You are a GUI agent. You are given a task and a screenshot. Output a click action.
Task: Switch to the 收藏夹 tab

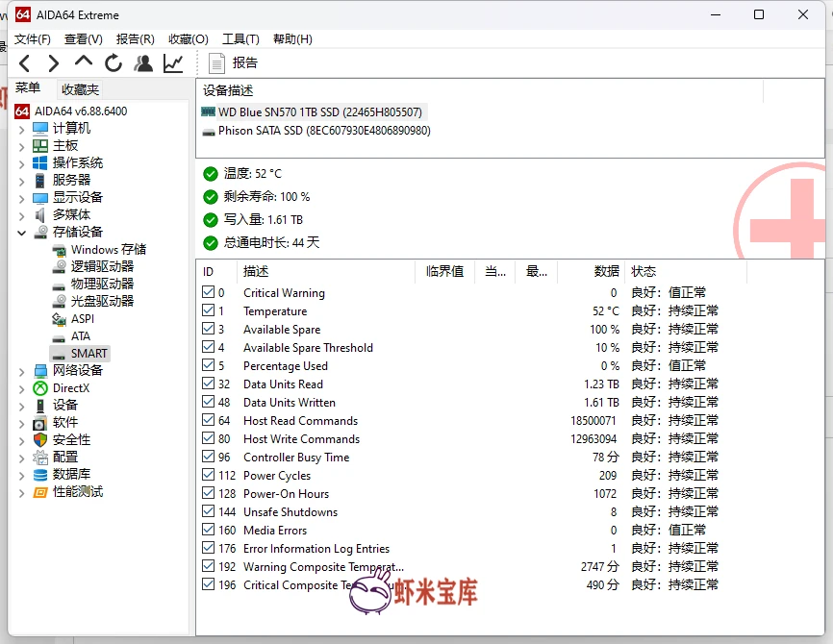tap(80, 89)
